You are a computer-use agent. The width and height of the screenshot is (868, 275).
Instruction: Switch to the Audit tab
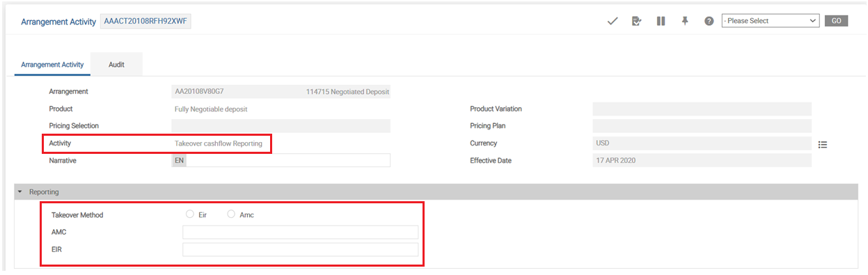(x=116, y=64)
